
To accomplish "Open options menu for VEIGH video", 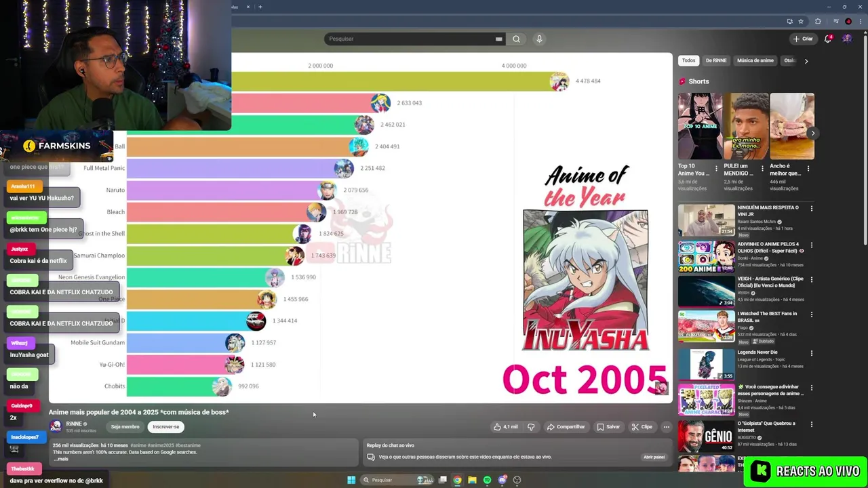I will [x=811, y=280].
